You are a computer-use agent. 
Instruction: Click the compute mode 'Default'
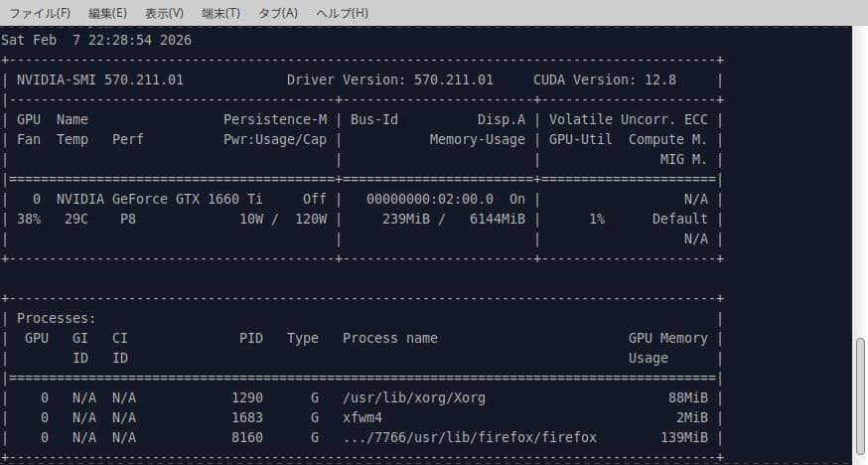pos(679,220)
